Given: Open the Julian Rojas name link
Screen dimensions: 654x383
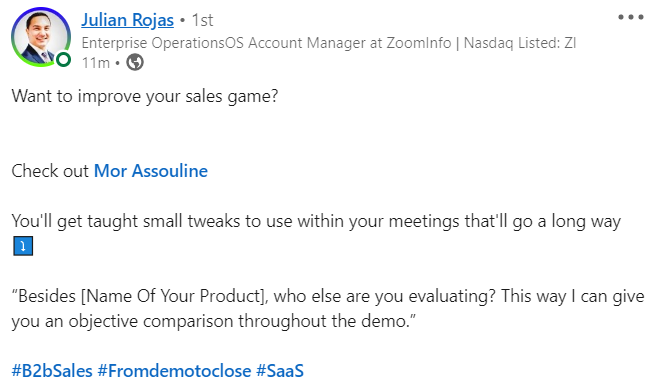Looking at the screenshot, I should pos(127,20).
